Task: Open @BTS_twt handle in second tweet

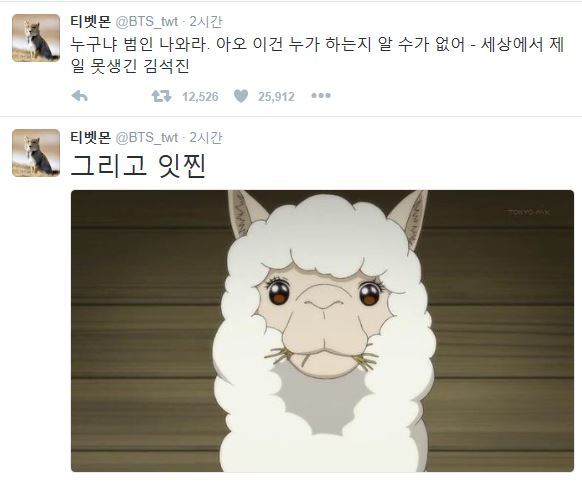Action: [x=147, y=138]
